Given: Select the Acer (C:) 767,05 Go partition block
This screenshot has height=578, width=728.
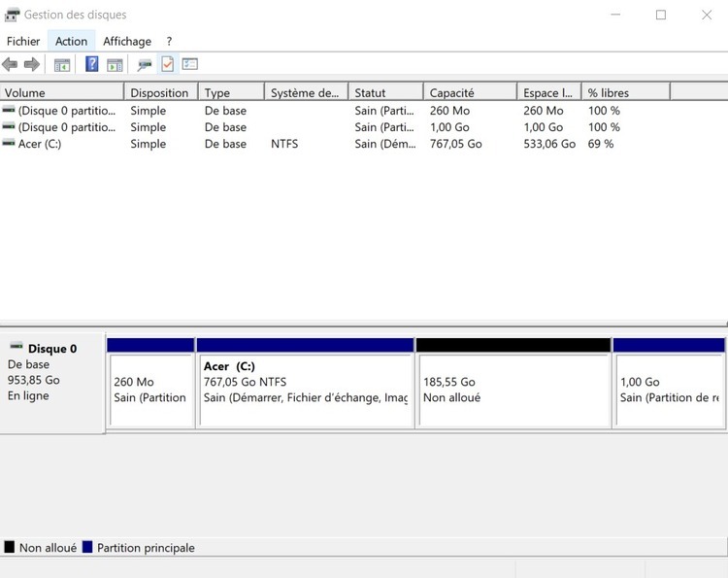Looking at the screenshot, I should coord(305,390).
